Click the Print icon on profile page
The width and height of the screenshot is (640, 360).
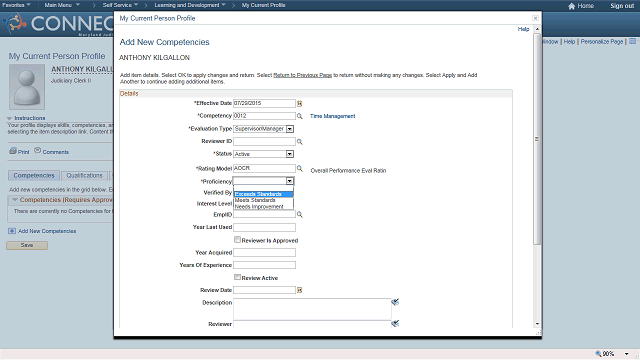click(x=13, y=151)
